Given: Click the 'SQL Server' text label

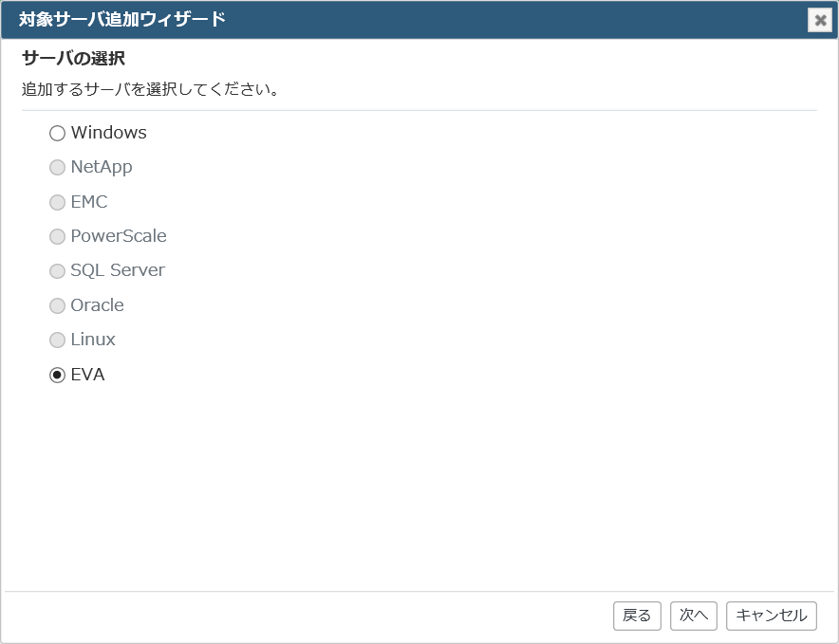Looking at the screenshot, I should (x=118, y=270).
